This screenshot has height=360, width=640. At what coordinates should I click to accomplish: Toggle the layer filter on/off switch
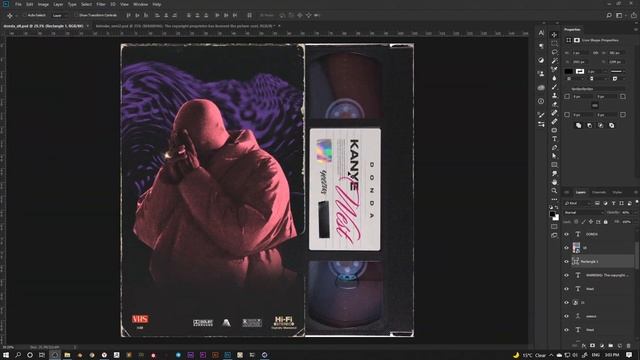point(637,202)
